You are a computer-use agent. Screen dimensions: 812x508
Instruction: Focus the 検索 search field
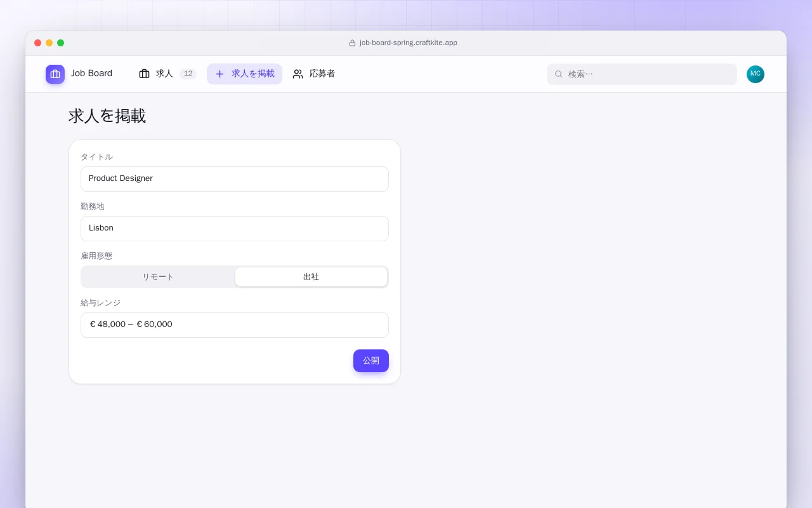click(x=642, y=74)
